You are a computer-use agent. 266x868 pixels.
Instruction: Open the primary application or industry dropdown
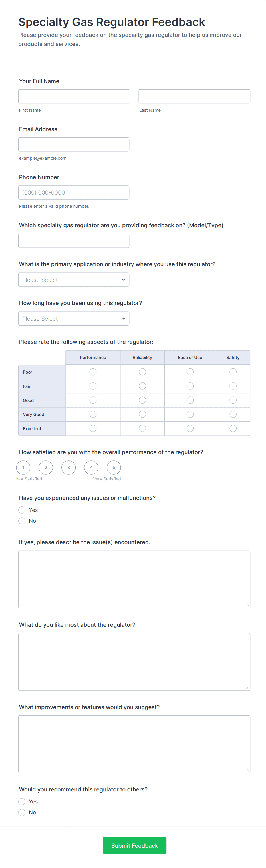74,280
